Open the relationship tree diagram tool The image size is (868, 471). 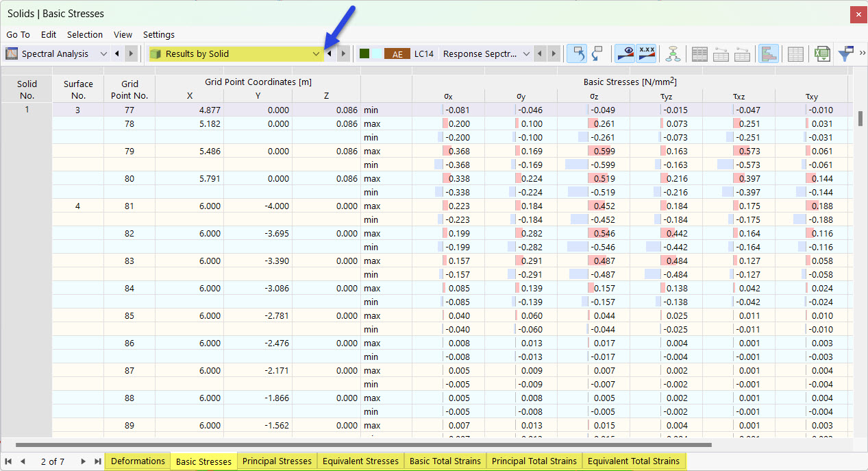pyautogui.click(x=673, y=53)
